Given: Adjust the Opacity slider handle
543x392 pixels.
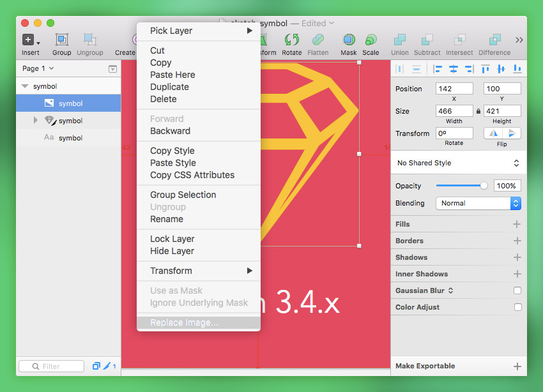Looking at the screenshot, I should pyautogui.click(x=484, y=186).
